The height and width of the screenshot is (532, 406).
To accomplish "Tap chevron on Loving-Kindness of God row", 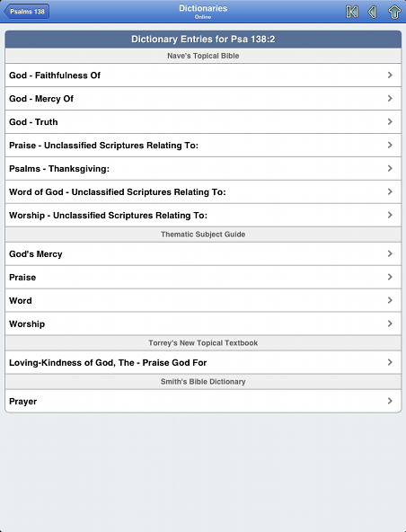I will coord(390,362).
